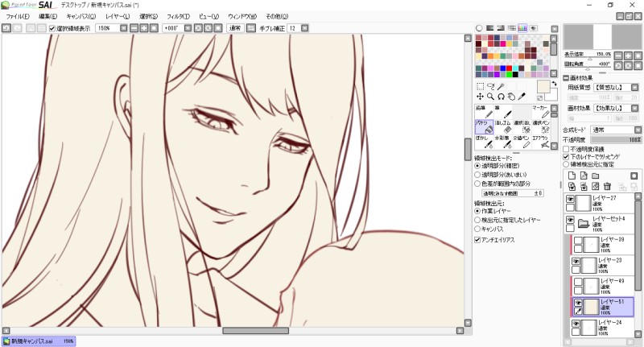The image size is (644, 347).
Task: Open the 用紙質感 texture dropdown
Action: tap(634, 88)
